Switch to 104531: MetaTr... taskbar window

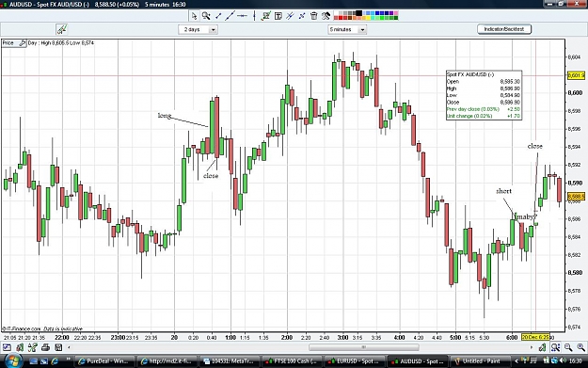pyautogui.click(x=230, y=361)
